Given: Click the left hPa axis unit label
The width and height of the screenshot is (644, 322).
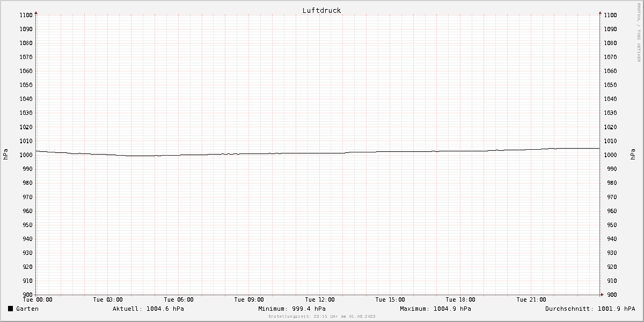Looking at the screenshot, I should [x=6, y=155].
